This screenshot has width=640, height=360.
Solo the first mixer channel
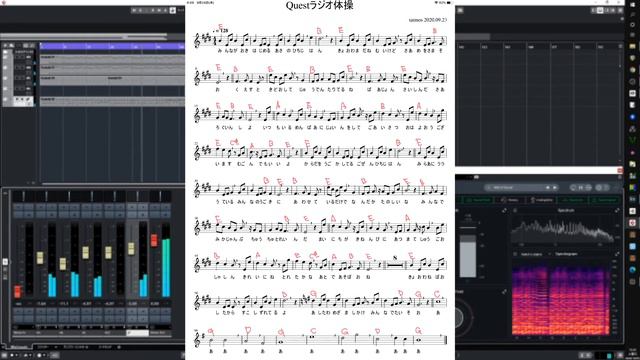click(x=28, y=207)
